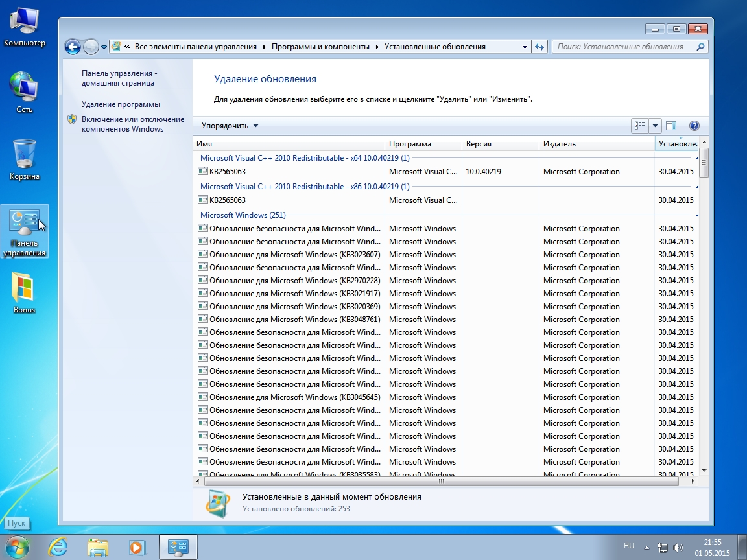747x560 pixels.
Task: Open the Удаление программы link
Action: pos(121,104)
